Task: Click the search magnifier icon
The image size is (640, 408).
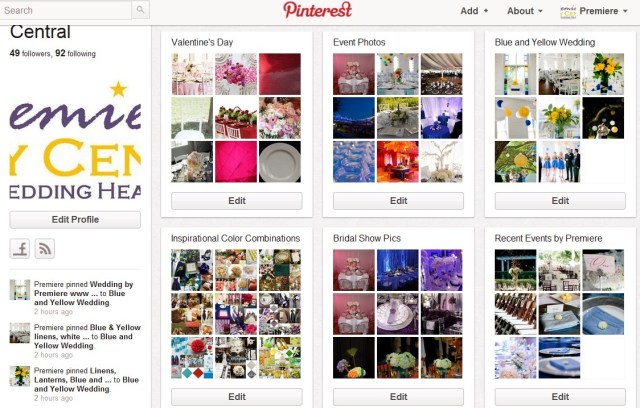Action: coord(140,9)
